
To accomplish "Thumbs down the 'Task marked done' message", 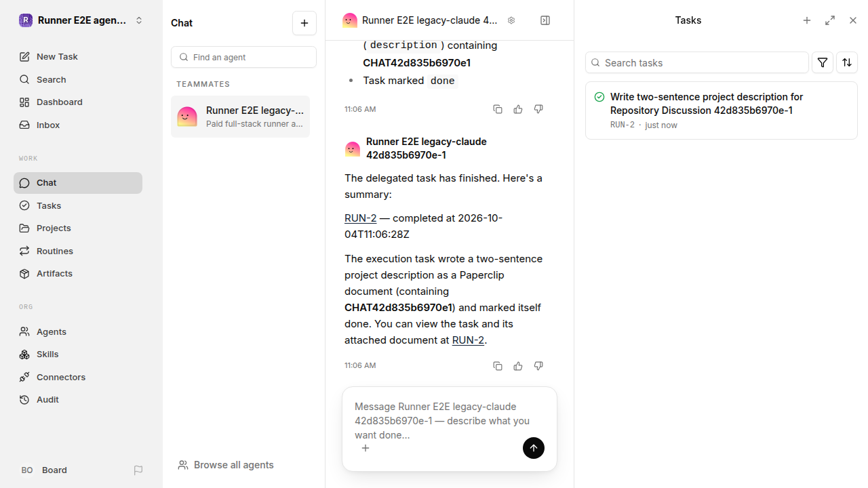I will click(538, 109).
